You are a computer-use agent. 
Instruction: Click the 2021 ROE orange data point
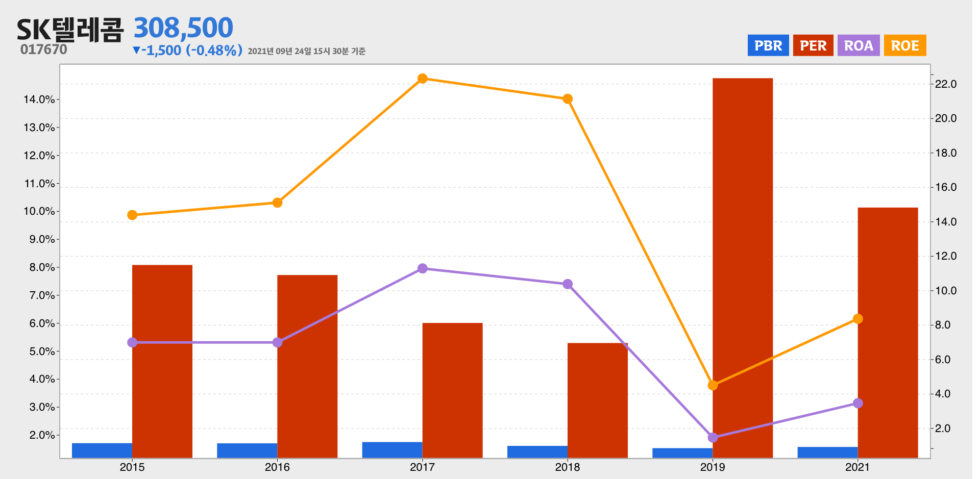[858, 319]
